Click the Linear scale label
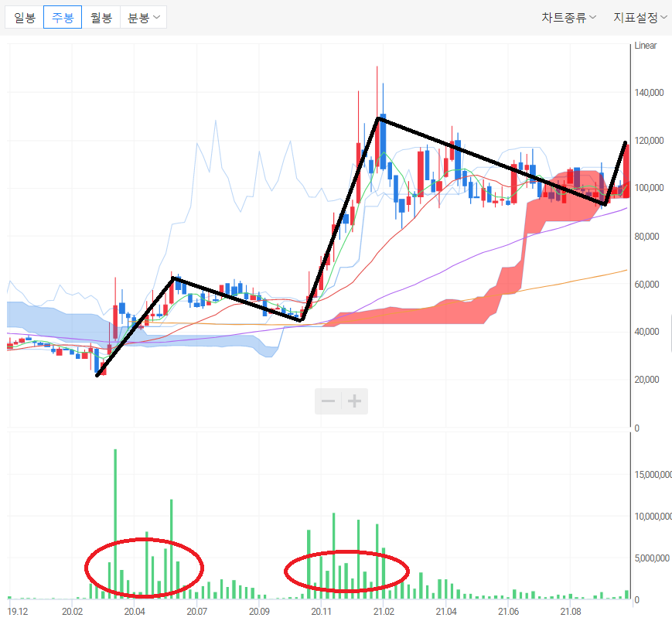This screenshot has width=672, height=621. click(x=646, y=46)
